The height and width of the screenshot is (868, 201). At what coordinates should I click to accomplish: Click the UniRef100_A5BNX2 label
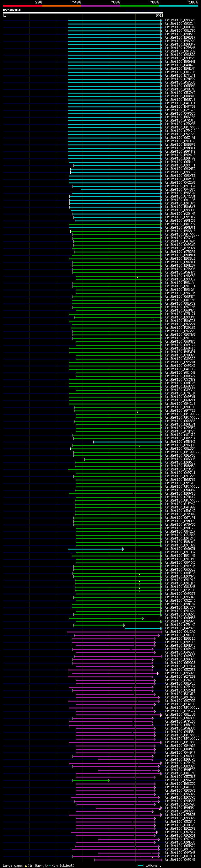coord(180,442)
